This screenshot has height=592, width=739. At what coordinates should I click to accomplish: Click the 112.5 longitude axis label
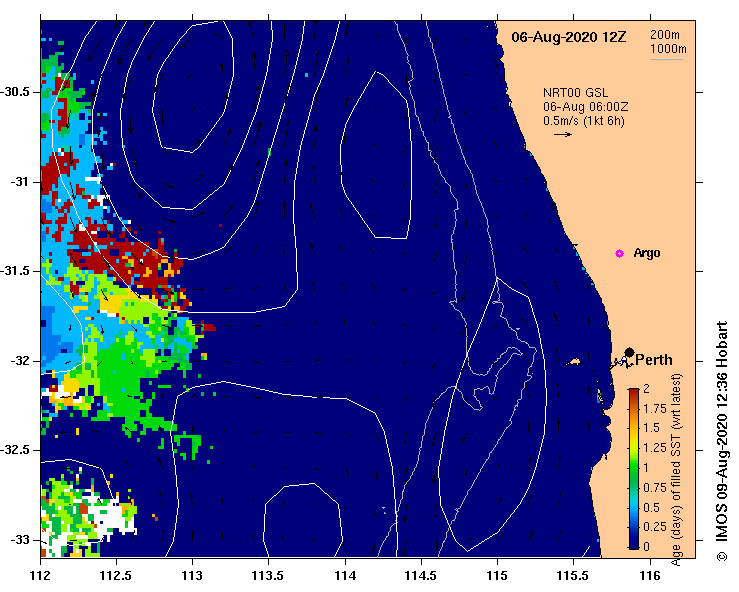click(x=116, y=576)
